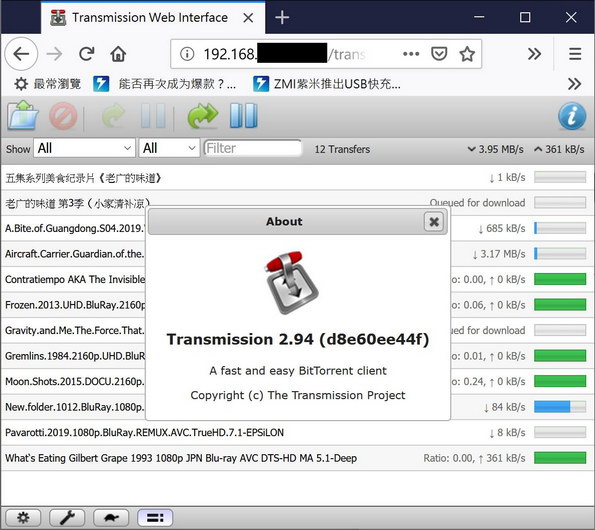Save the page to Pocket

pyautogui.click(x=439, y=54)
